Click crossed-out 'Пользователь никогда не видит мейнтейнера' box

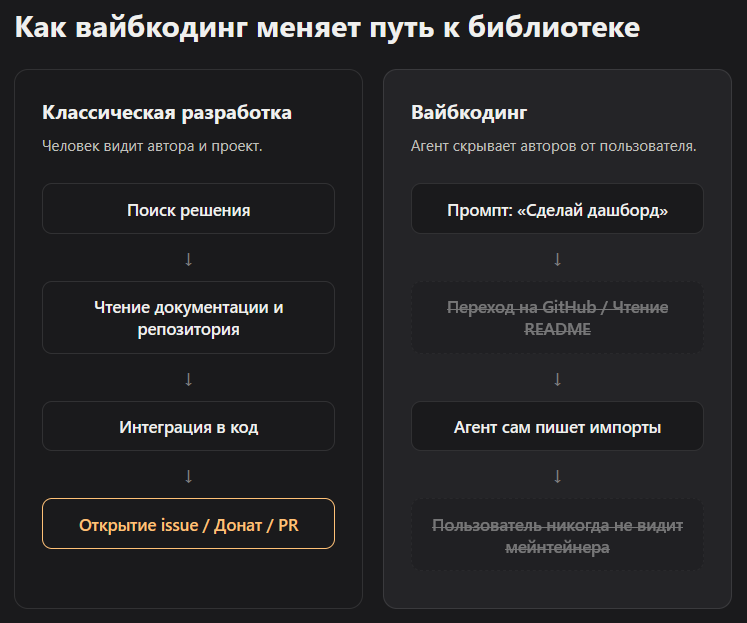tap(557, 535)
